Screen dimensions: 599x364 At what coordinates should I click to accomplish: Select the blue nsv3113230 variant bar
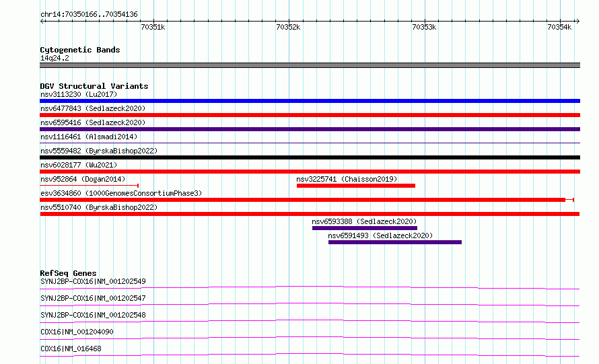pyautogui.click(x=310, y=101)
